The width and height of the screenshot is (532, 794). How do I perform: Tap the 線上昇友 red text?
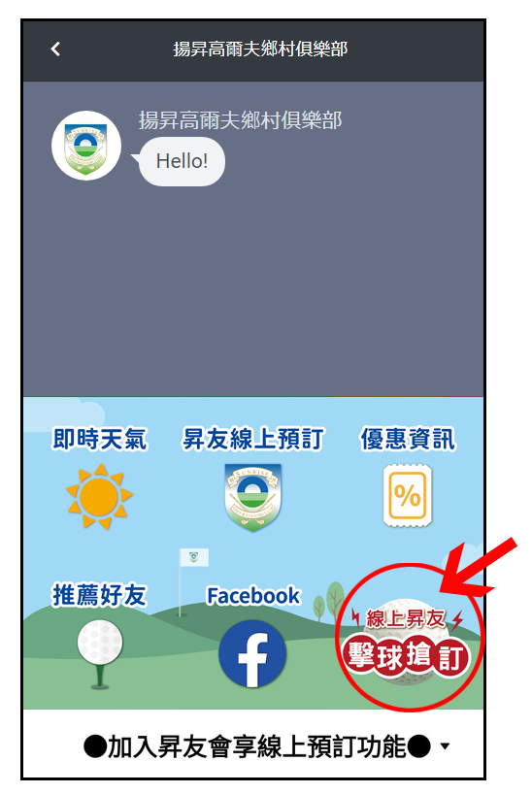pos(406,618)
